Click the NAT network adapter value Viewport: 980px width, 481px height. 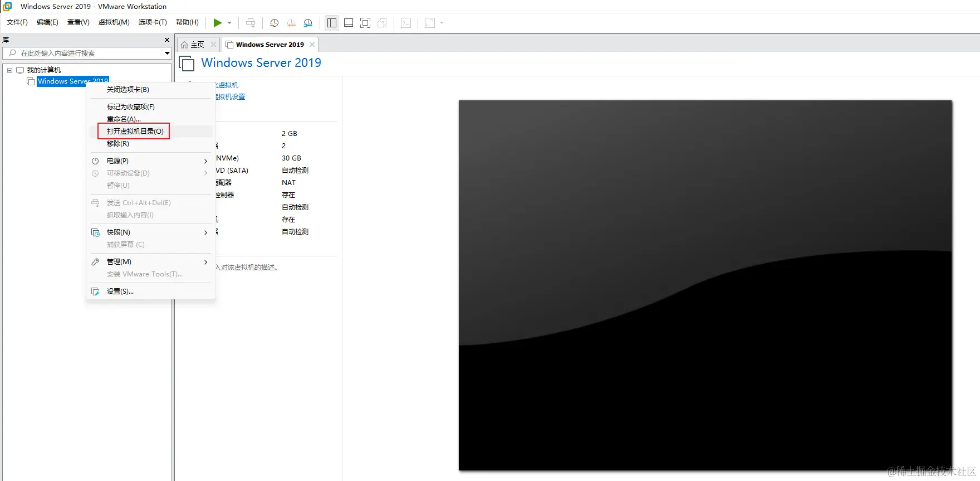(x=289, y=183)
